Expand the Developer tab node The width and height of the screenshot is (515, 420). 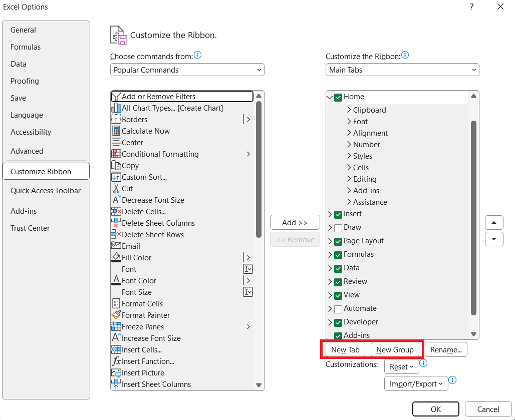coord(330,322)
